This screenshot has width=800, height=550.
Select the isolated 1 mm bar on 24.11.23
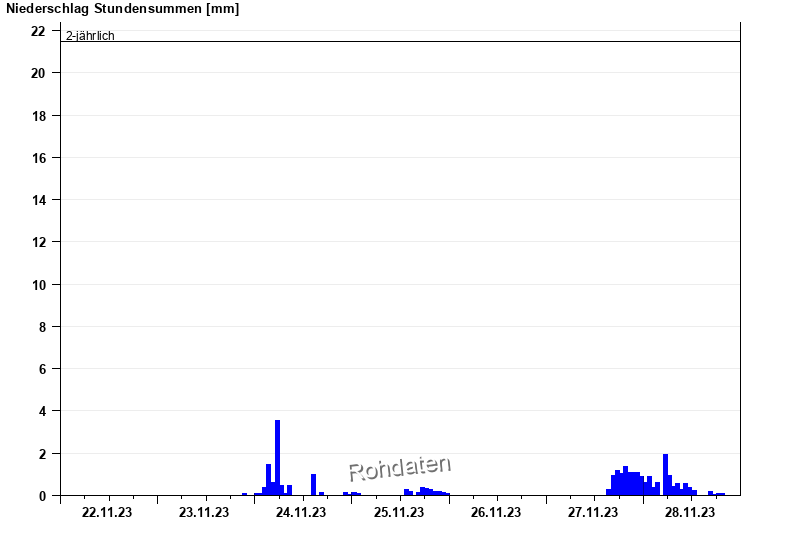pyautogui.click(x=313, y=485)
